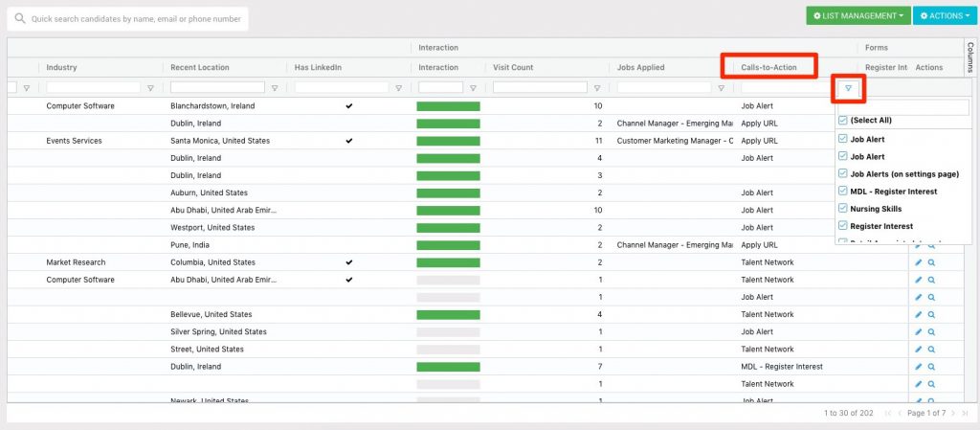
Task: Open the Calls-to-Action column filter icon
Action: [848, 88]
